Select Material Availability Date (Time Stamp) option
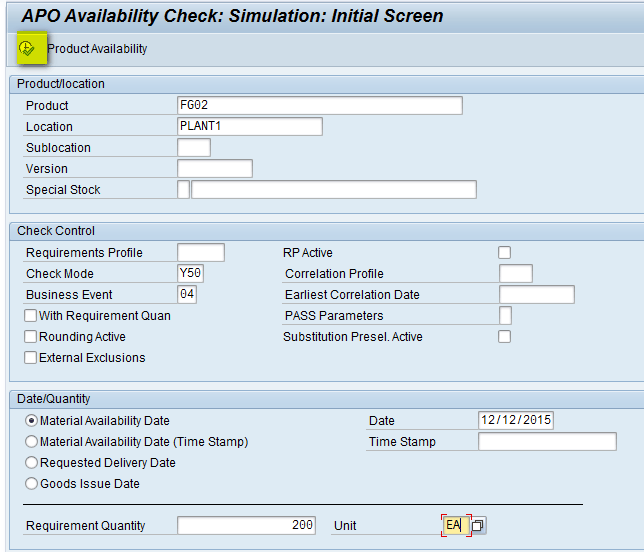This screenshot has width=644, height=552. (31, 442)
